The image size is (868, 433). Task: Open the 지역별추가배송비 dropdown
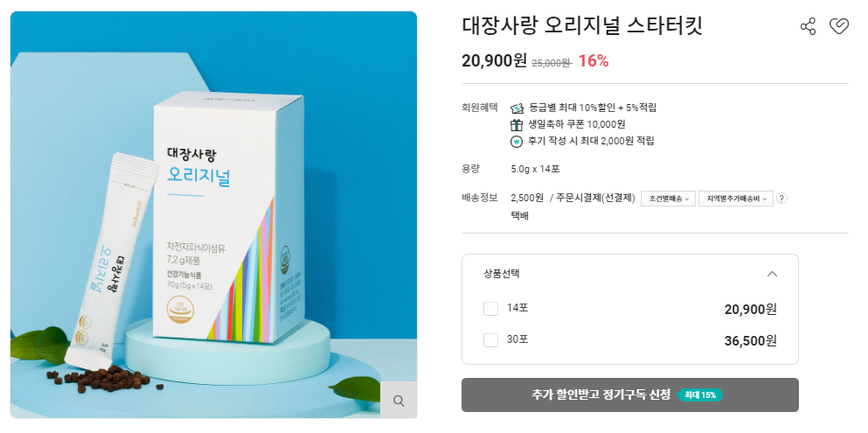tap(736, 199)
